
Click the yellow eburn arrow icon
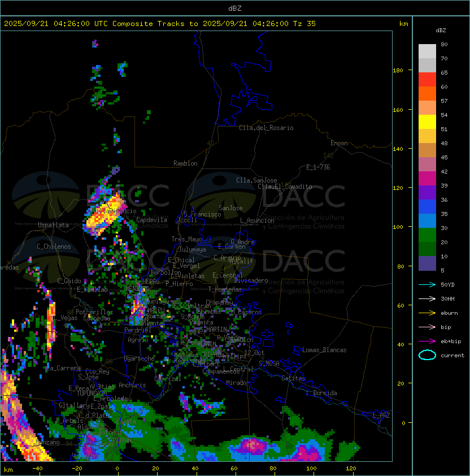pyautogui.click(x=427, y=313)
